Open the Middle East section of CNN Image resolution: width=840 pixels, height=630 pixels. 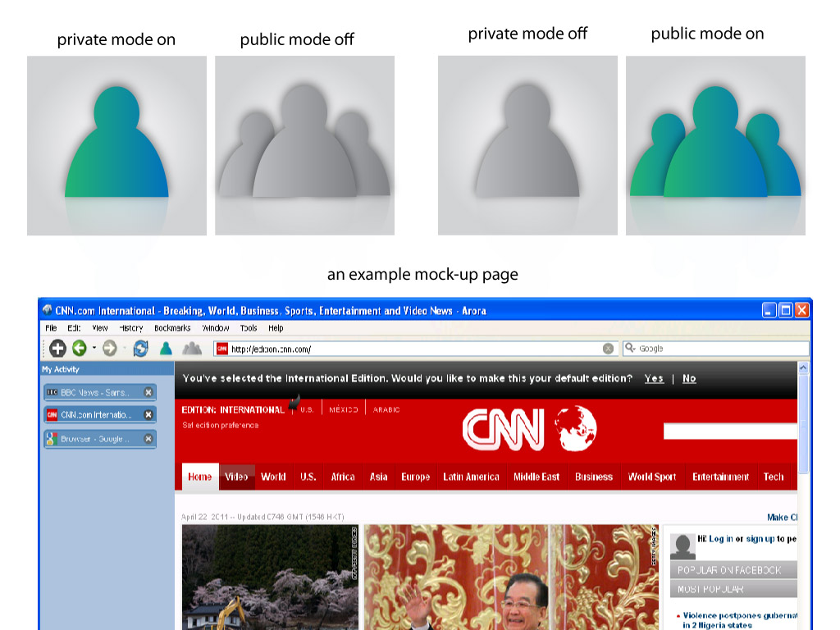(x=536, y=477)
